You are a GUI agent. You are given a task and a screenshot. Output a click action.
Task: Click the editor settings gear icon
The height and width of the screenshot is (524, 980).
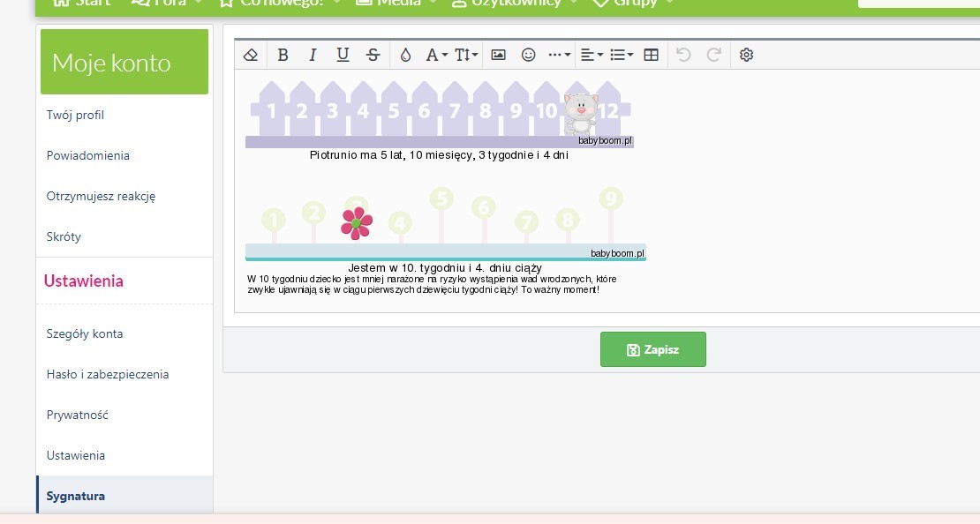[746, 55]
